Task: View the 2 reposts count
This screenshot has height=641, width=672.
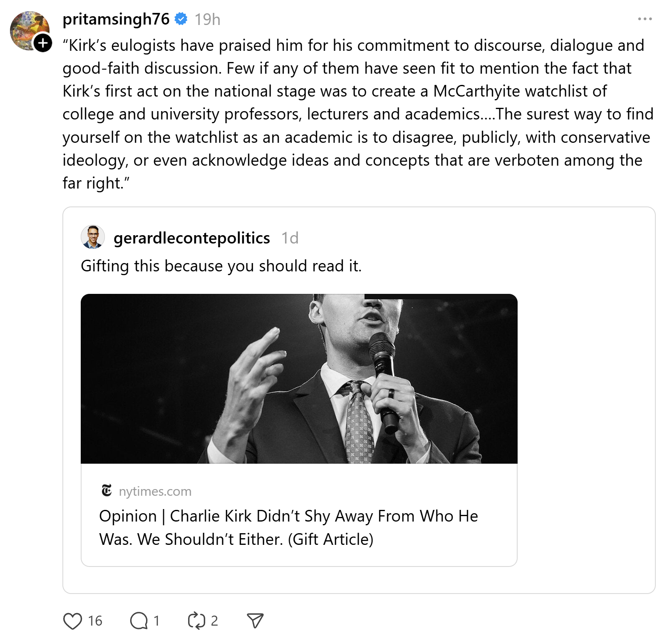Action: [214, 621]
